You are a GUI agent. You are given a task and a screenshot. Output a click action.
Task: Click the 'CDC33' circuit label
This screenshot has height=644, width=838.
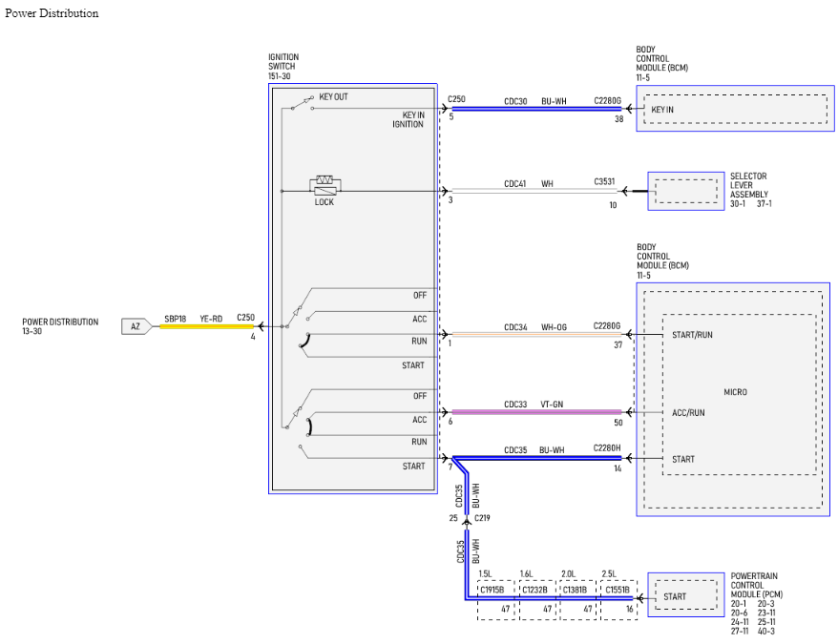(515, 405)
